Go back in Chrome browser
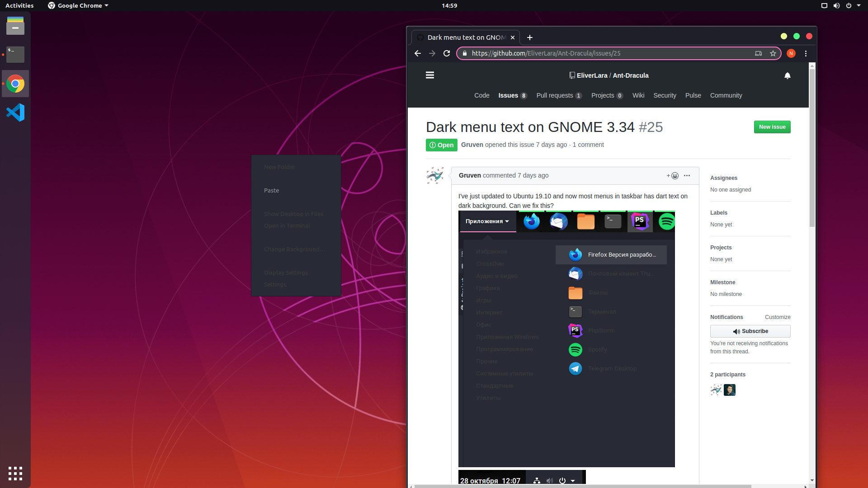This screenshot has width=868, height=488. (x=418, y=53)
